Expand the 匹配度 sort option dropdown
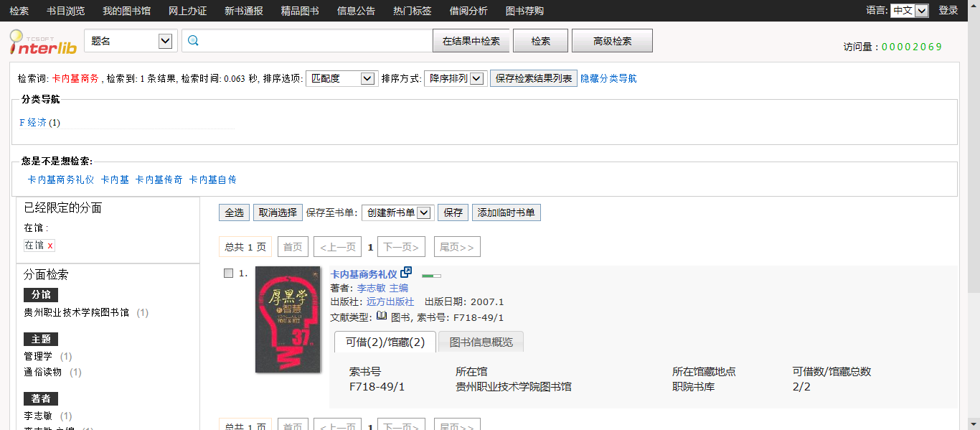Image resolution: width=980 pixels, height=430 pixels. pos(341,78)
